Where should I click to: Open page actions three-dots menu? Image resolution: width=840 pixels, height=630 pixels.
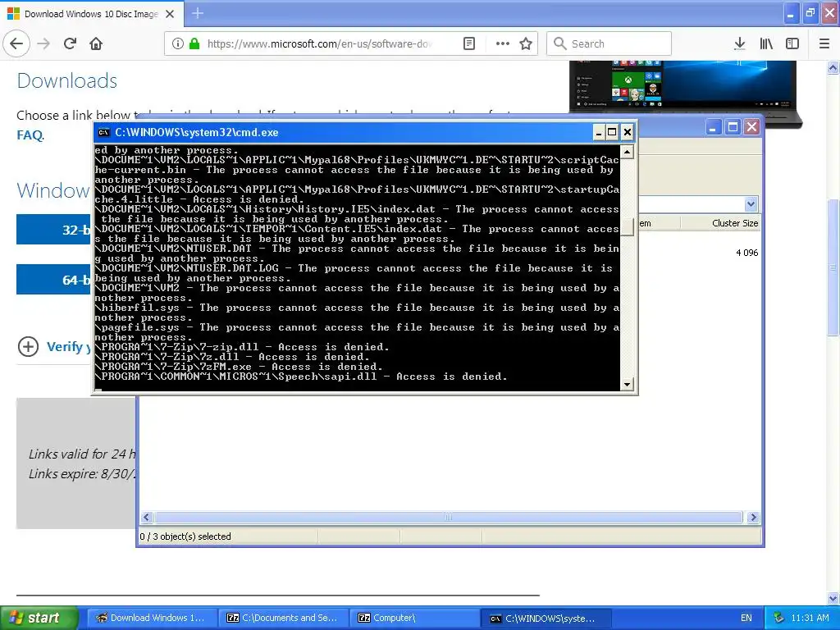503,43
